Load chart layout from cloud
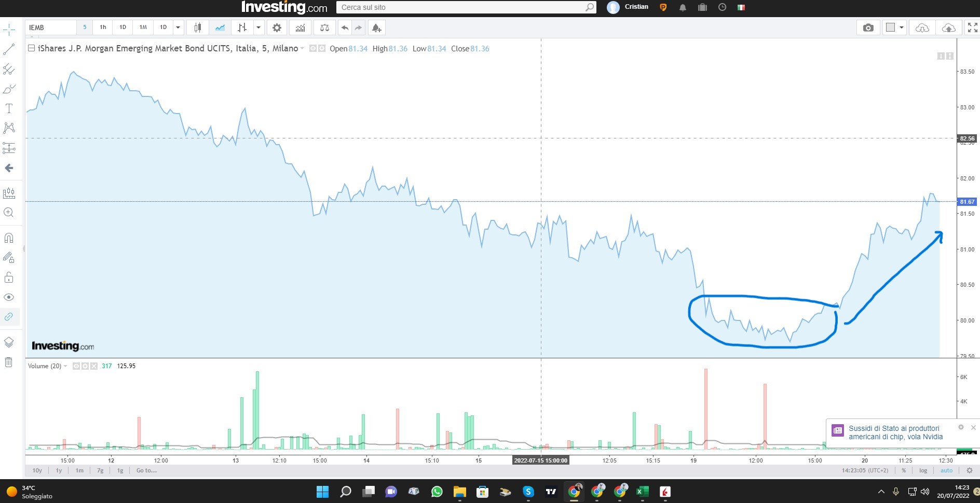This screenshot has height=503, width=980. [x=922, y=27]
